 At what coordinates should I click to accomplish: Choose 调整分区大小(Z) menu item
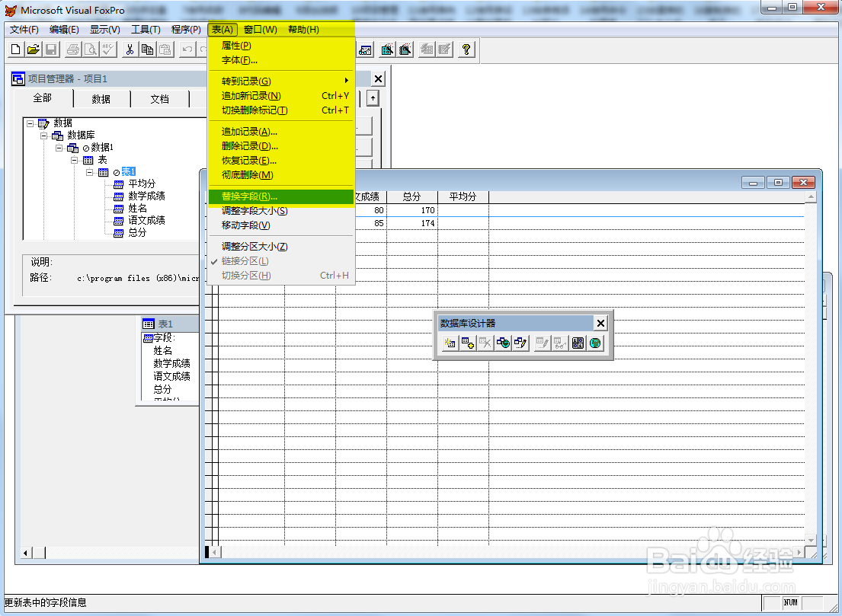tap(281, 247)
